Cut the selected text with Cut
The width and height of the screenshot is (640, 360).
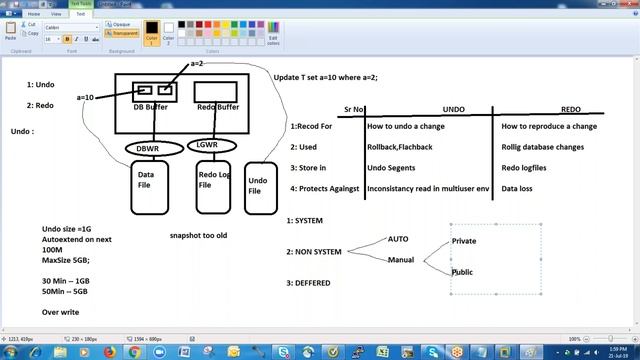[29, 24]
